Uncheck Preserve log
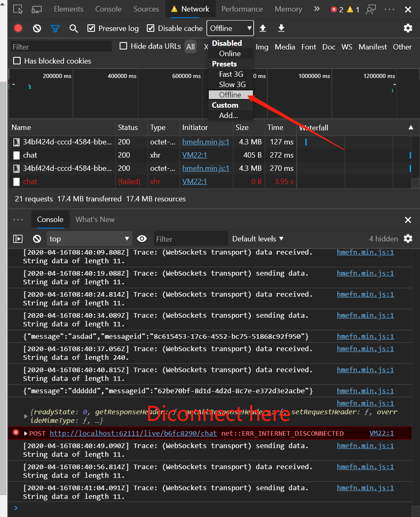This screenshot has height=517, width=420. click(x=92, y=28)
